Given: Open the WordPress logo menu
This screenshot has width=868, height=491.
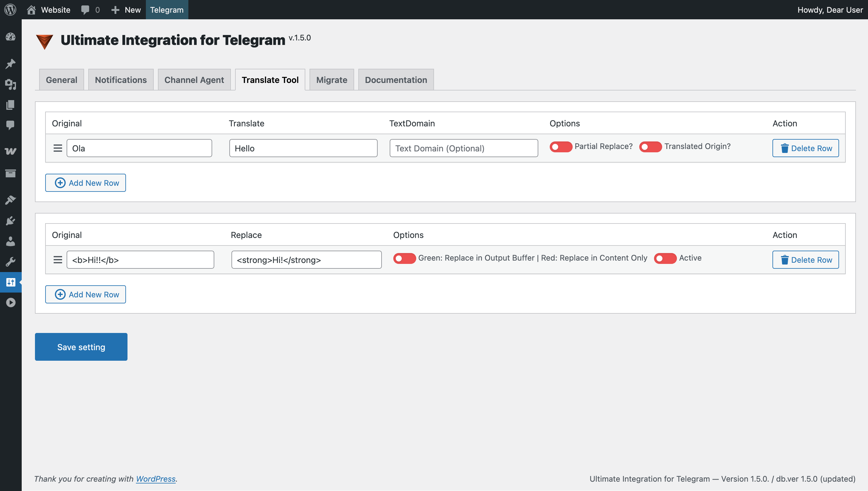Looking at the screenshot, I should (x=11, y=9).
